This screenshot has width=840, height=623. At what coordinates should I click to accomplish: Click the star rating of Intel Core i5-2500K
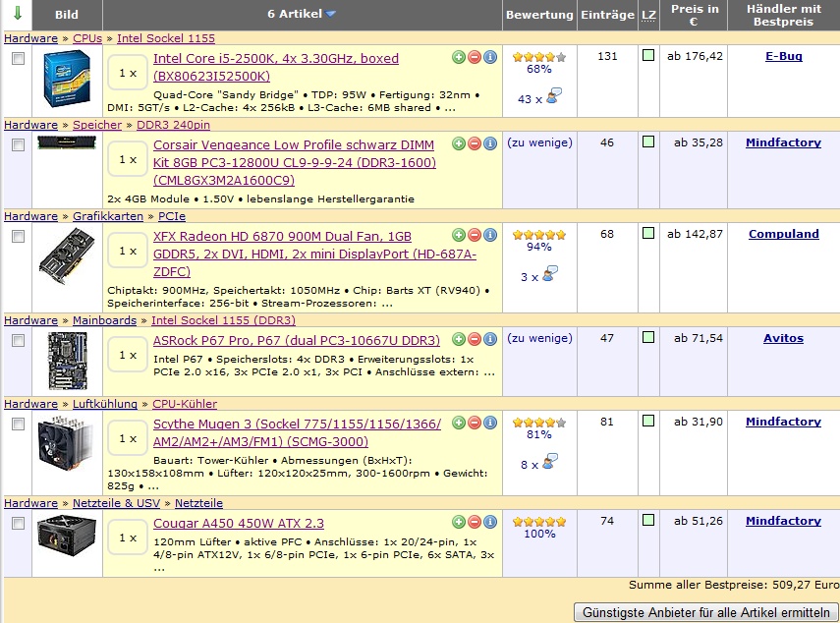pos(539,57)
